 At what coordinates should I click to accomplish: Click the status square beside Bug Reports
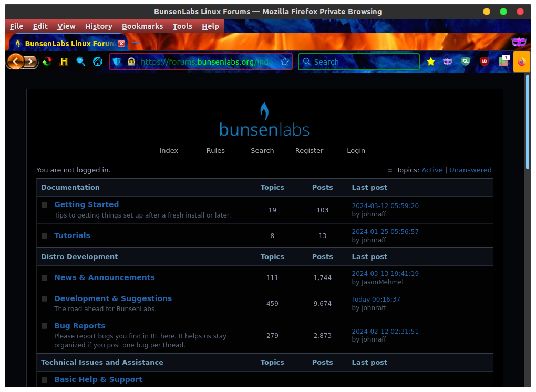point(45,326)
